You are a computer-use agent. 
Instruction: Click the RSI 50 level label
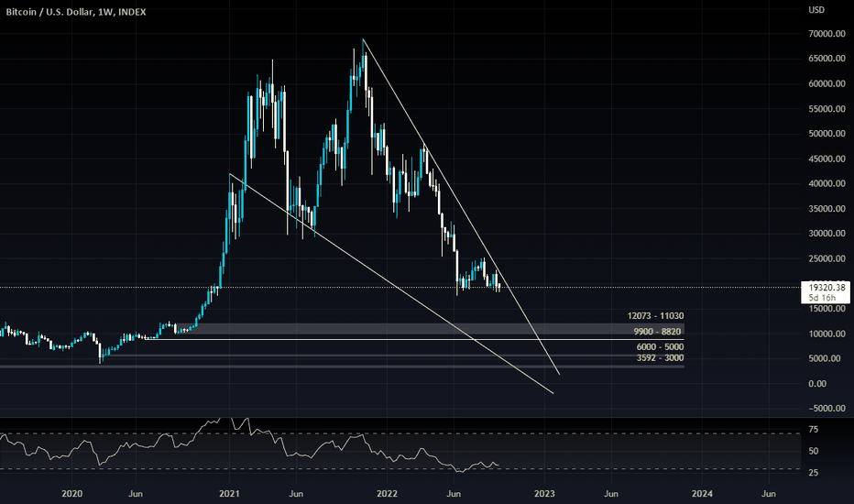[813, 451]
